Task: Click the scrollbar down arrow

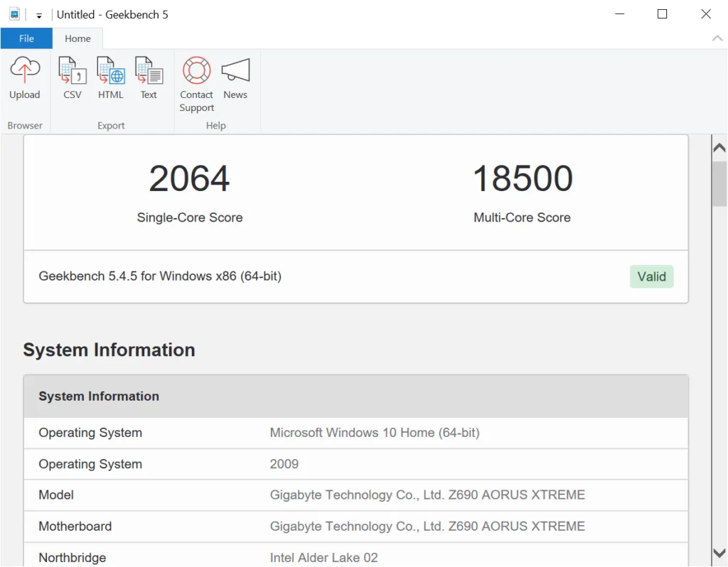Action: point(719,553)
